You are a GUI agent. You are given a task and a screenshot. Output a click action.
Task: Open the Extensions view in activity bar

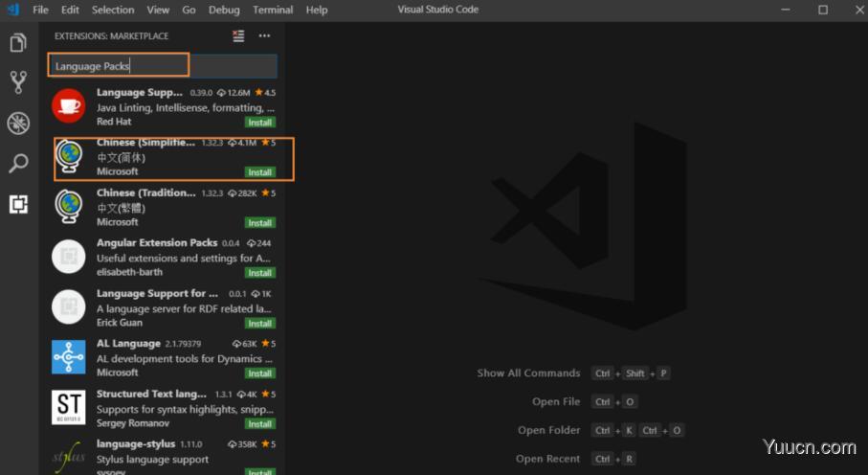click(x=18, y=204)
